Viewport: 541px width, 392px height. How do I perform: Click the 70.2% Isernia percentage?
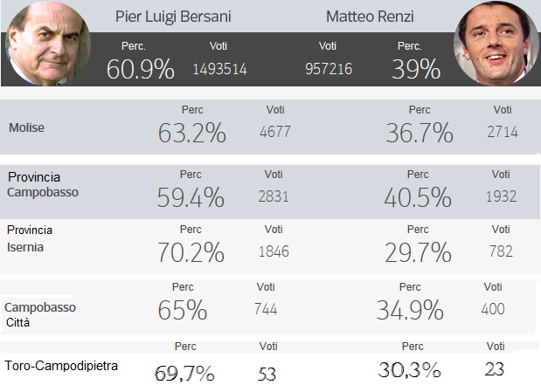tap(191, 252)
